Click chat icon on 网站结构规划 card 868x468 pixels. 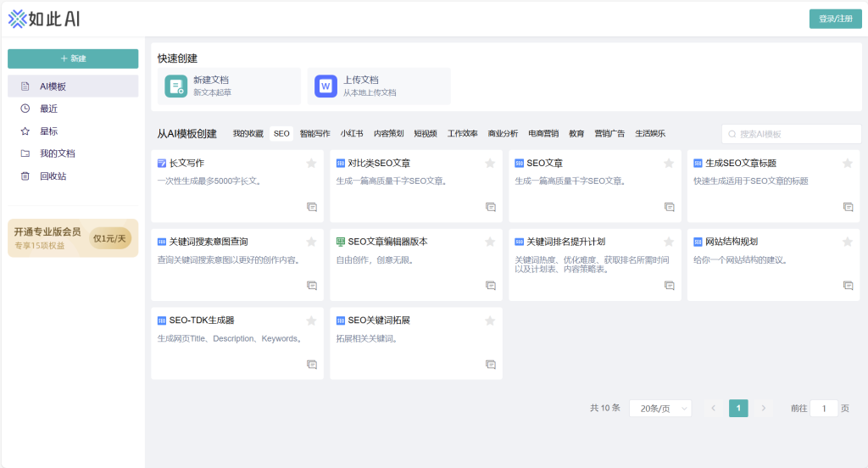848,286
